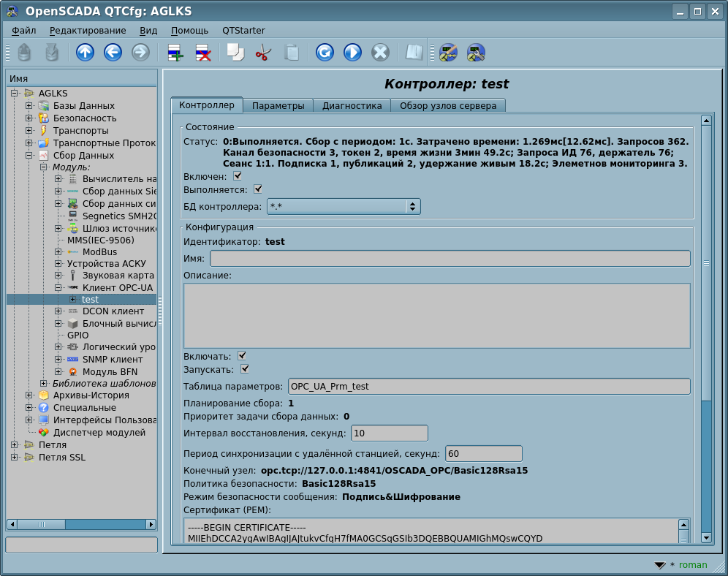Toggle the 'Выполняется' checkbox

(258, 189)
